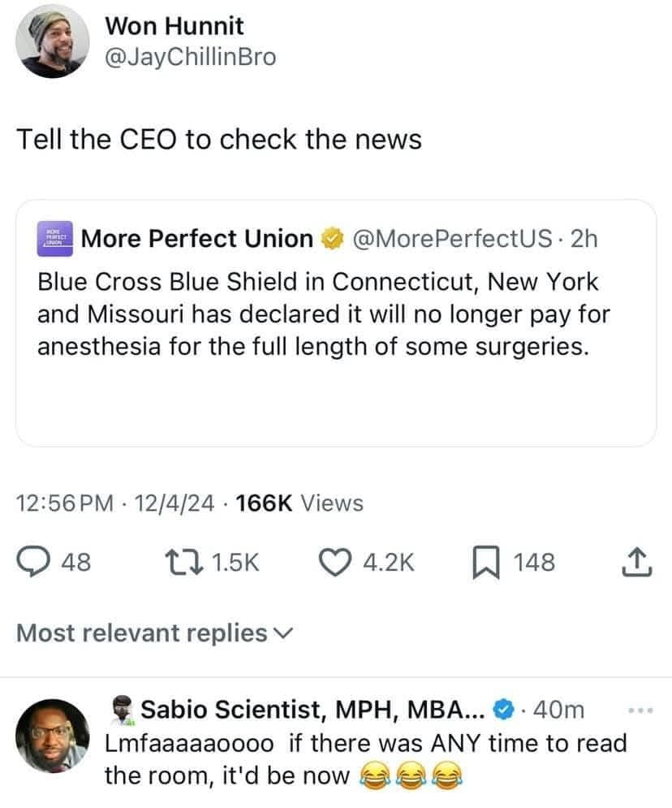This screenshot has height=808, width=672.
Task: Click the 166K Views count
Action: pos(298,503)
